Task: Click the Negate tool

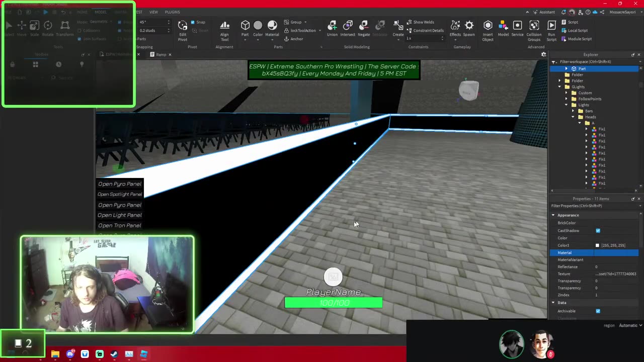Action: pyautogui.click(x=364, y=28)
